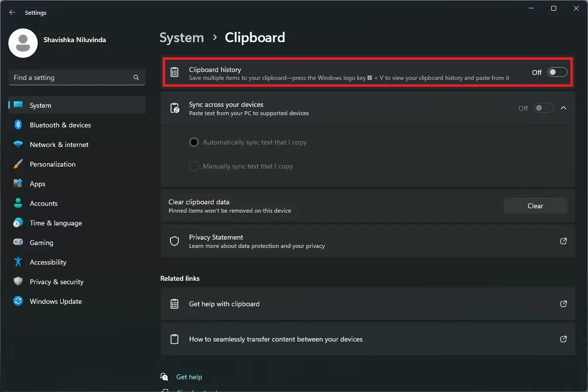Click the Get help with clipboard list icon
The width and height of the screenshot is (588, 392).
pos(174,304)
